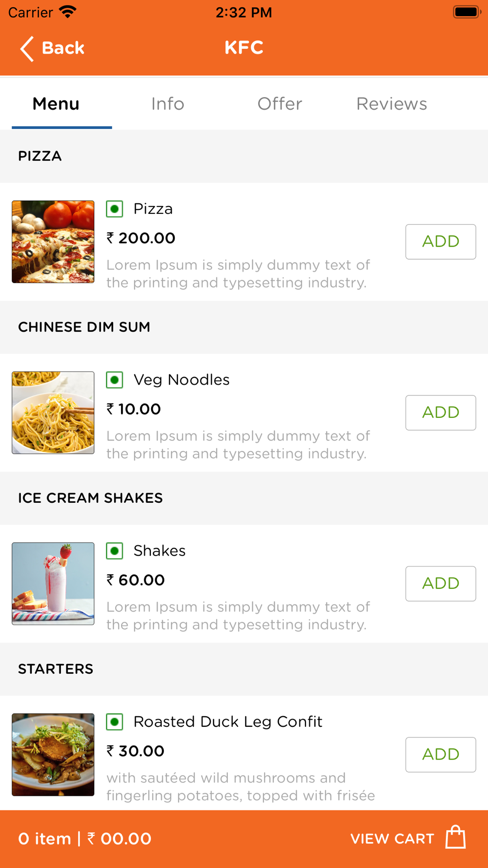This screenshot has height=868, width=488.
Task: Add Veg Noodles to the cart
Action: pos(441,413)
